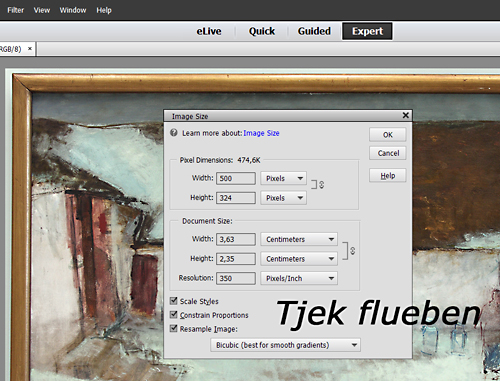Screen dimensions: 500x381
Task: Confirm with the OK button
Action: click(x=388, y=135)
